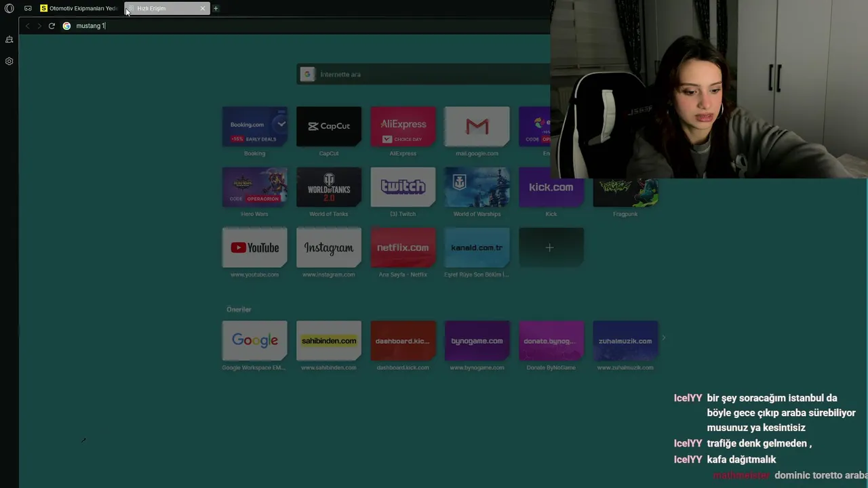Image resolution: width=868 pixels, height=488 pixels.
Task: Open the World of Tanks tile
Action: (329, 187)
